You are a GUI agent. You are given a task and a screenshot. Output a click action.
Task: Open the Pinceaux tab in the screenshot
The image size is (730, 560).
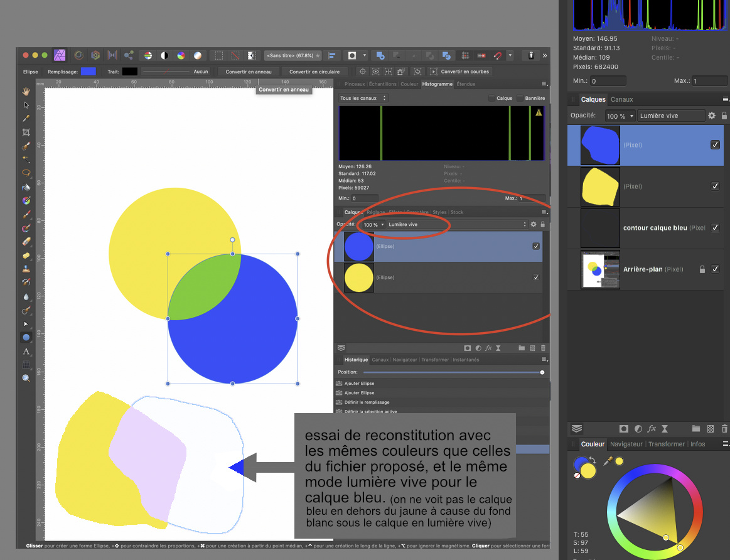pyautogui.click(x=355, y=84)
